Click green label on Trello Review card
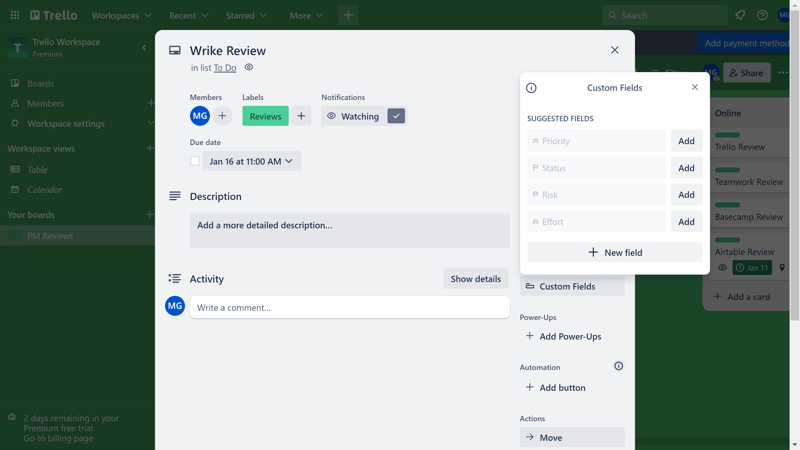Viewport: 800px width, 450px height. pyautogui.click(x=727, y=135)
